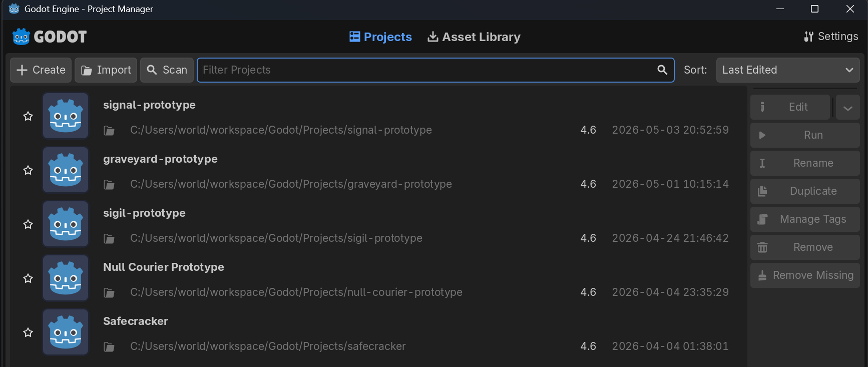Favorite the signal-prototype project star
The height and width of the screenshot is (367, 868).
(28, 116)
